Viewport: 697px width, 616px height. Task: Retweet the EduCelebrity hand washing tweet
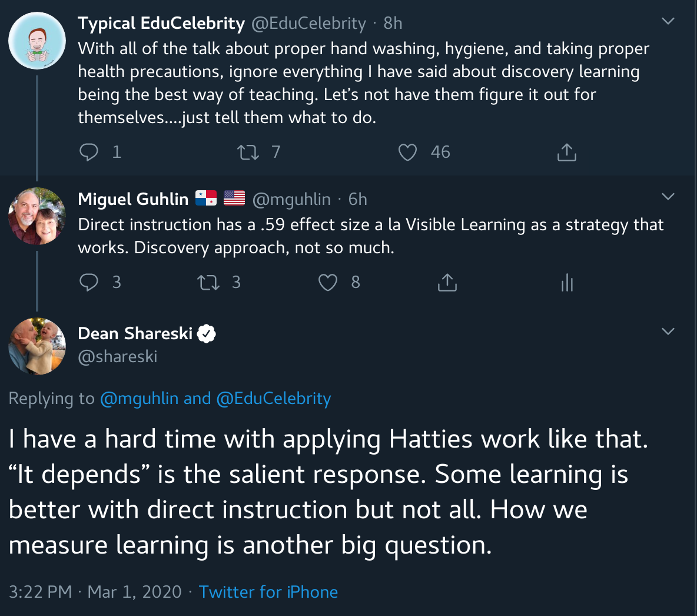coord(248,153)
